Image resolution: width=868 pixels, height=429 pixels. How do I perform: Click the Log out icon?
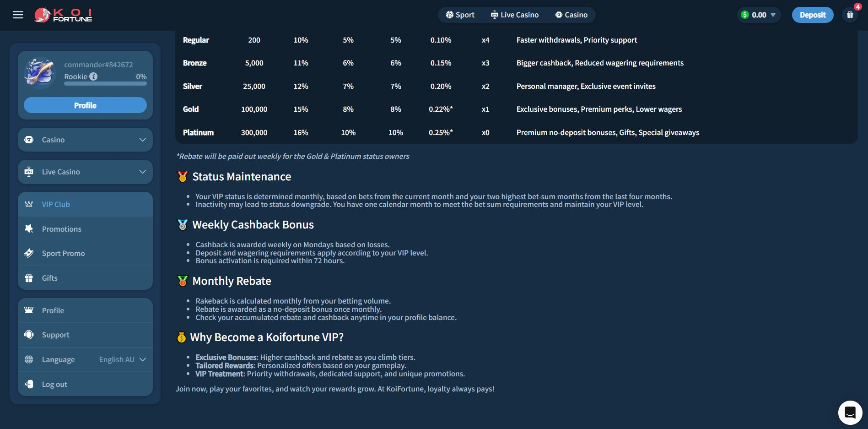(x=29, y=384)
